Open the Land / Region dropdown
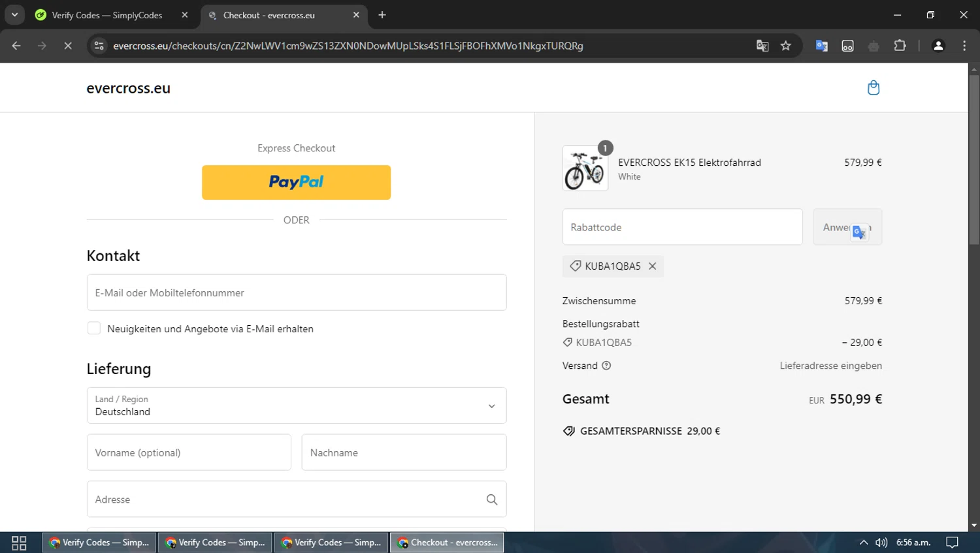The width and height of the screenshot is (980, 553). coord(297,405)
